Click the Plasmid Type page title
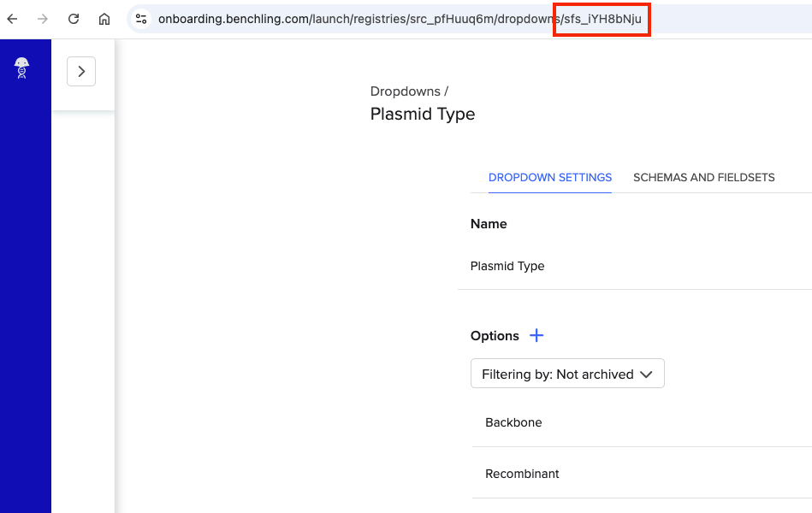 click(422, 114)
